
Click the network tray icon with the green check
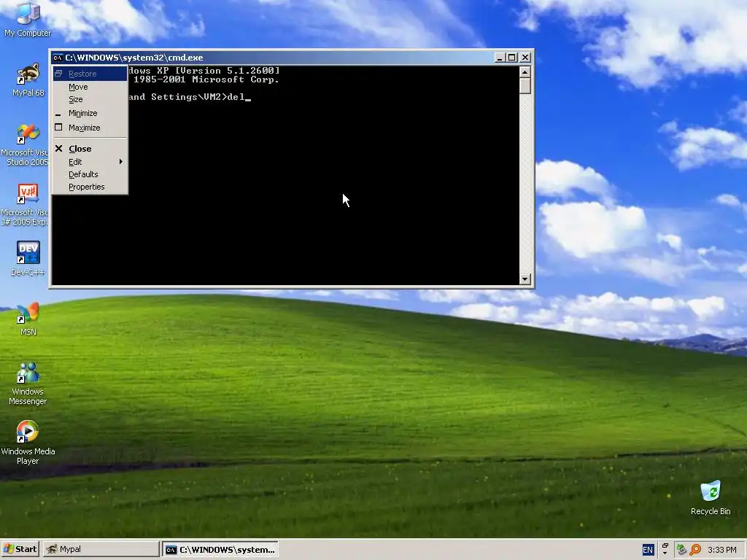click(682, 550)
